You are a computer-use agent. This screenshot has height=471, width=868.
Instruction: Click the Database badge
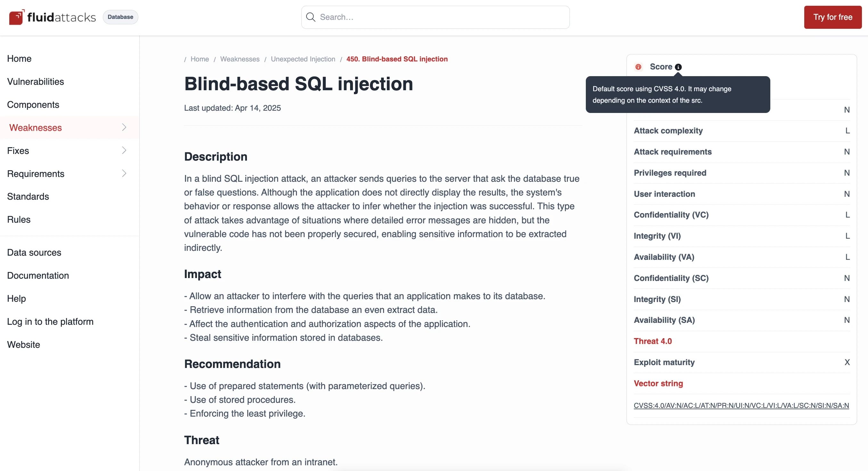(x=120, y=17)
